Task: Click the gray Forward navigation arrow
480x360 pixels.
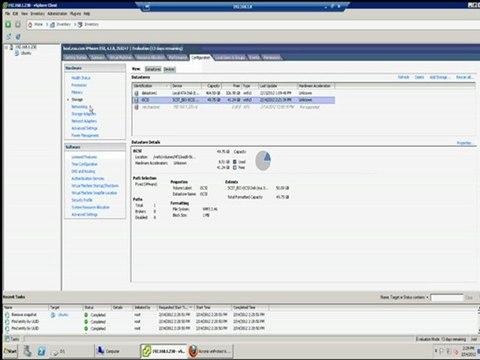Action: pos(18,24)
